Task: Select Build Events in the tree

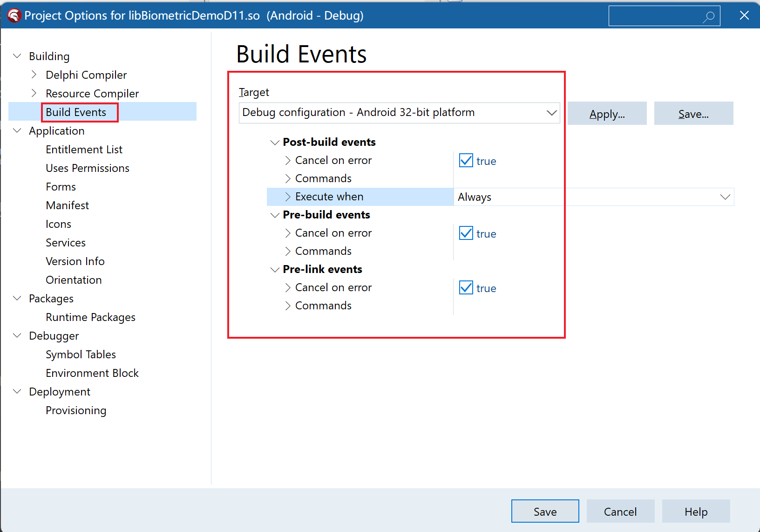Action: pos(76,112)
